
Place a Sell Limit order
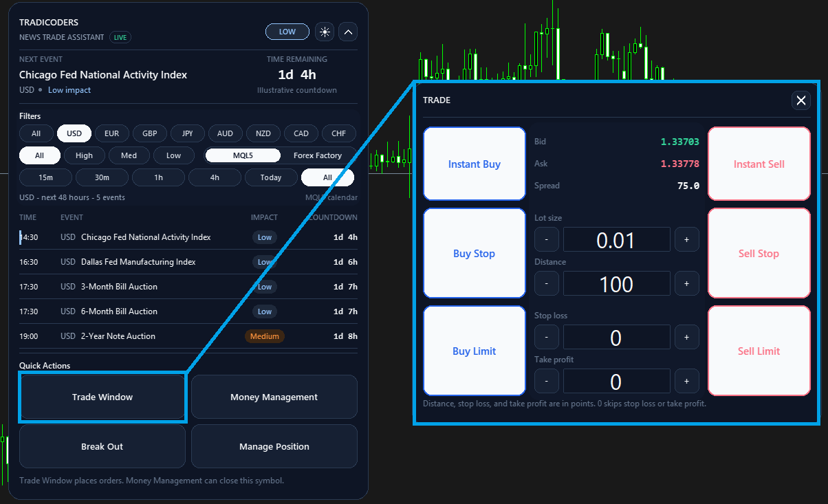click(759, 351)
